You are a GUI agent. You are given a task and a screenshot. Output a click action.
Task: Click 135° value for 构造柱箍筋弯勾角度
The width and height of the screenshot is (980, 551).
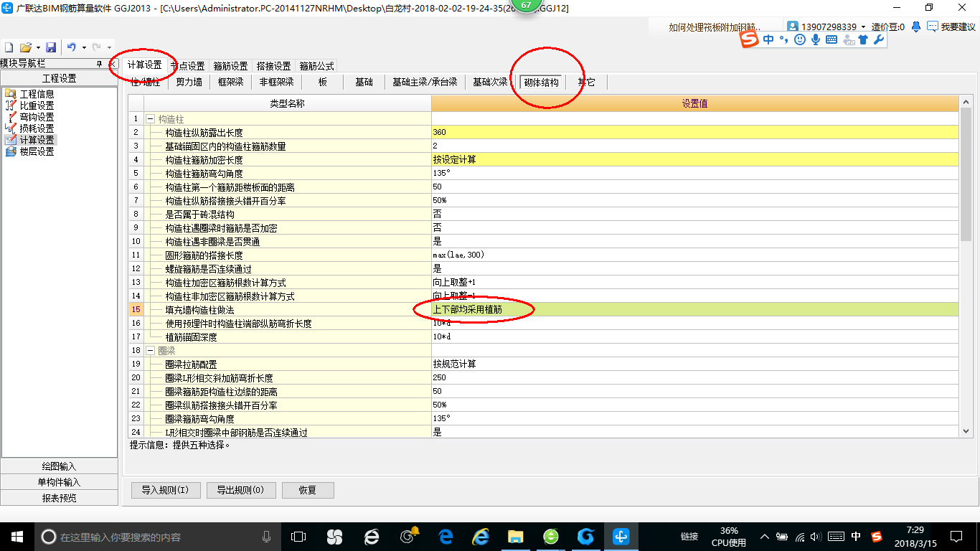pyautogui.click(x=694, y=174)
